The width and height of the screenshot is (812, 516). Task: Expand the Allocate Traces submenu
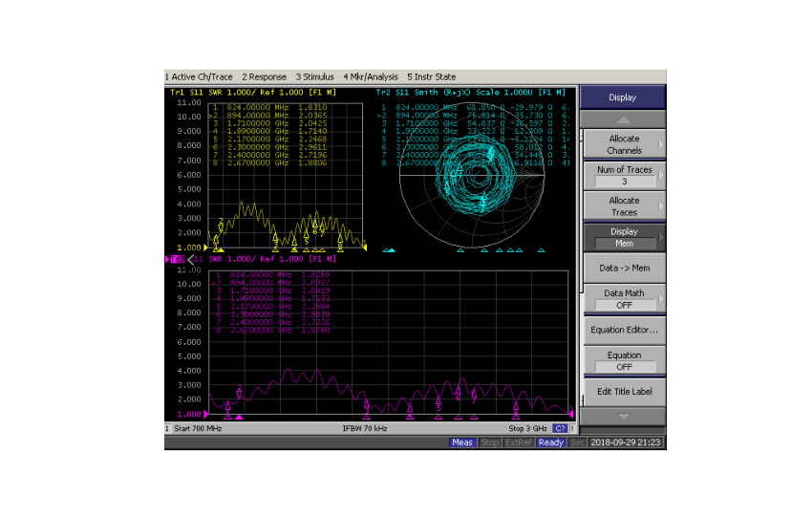pyautogui.click(x=623, y=206)
